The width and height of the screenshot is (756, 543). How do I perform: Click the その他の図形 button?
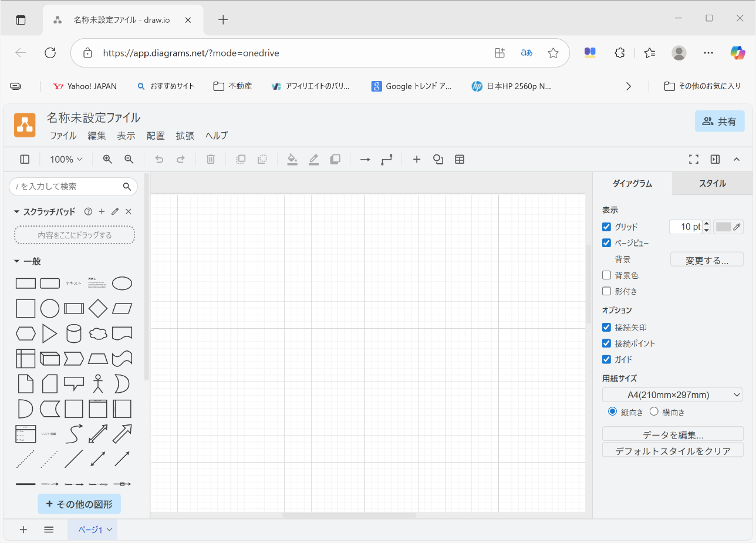point(79,504)
